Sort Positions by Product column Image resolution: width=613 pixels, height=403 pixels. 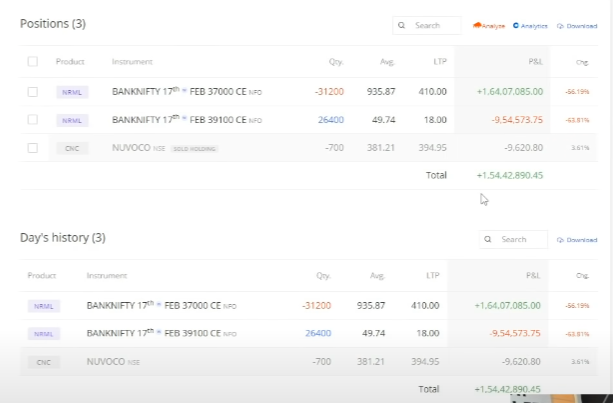(70, 61)
